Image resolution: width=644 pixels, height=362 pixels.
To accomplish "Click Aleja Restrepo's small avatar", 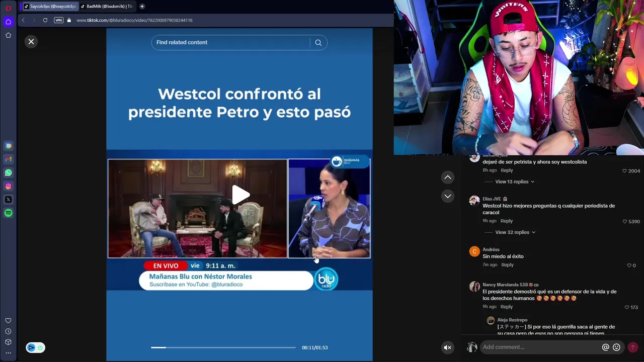I will click(x=491, y=321).
